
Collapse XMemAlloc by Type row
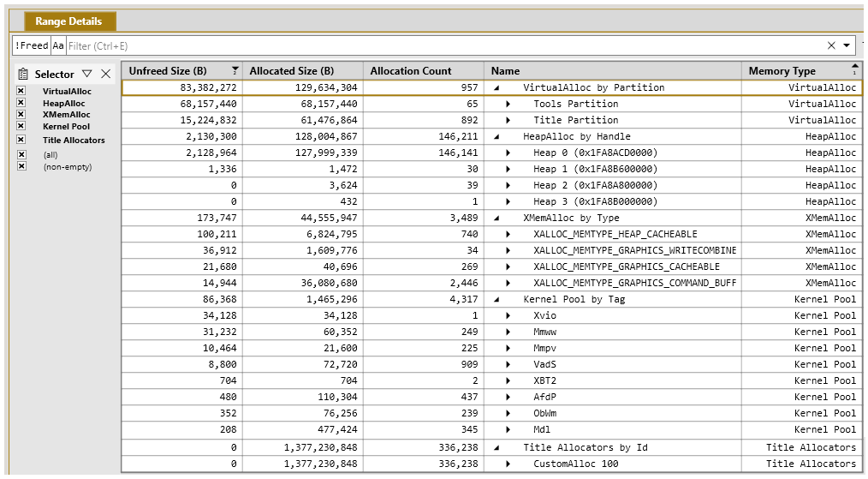point(496,218)
